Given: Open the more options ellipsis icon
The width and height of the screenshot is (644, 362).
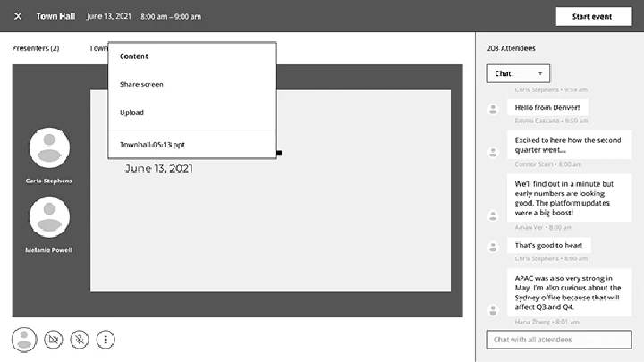Looking at the screenshot, I should coord(106,340).
